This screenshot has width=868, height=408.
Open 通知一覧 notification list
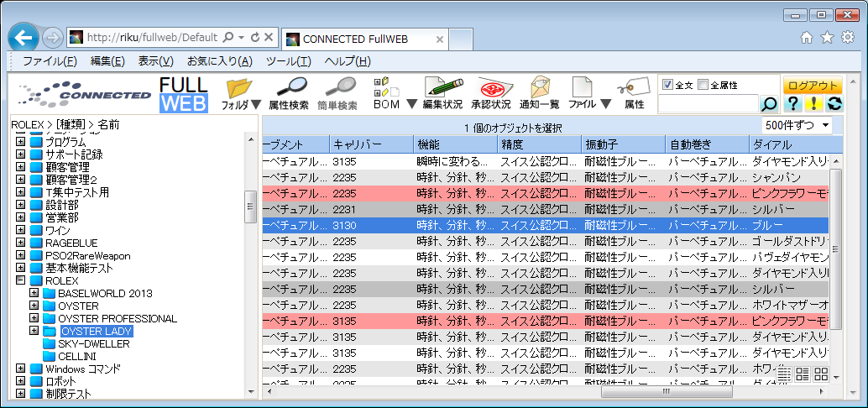pyautogui.click(x=539, y=94)
